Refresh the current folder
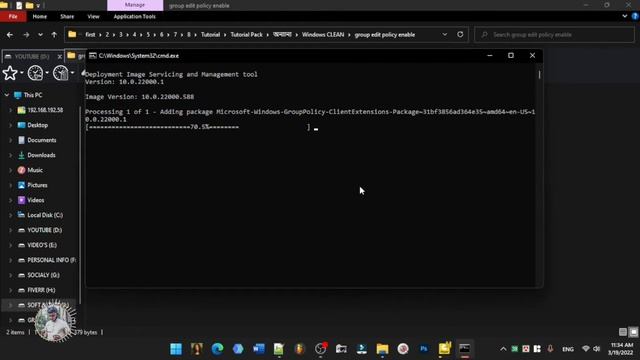Screen dimensions: 640x360 click(x=460, y=34)
